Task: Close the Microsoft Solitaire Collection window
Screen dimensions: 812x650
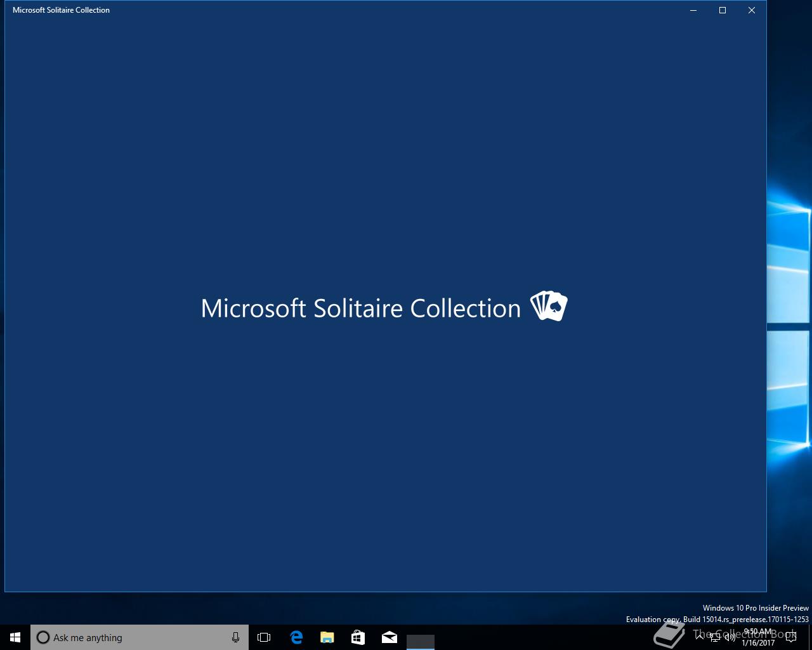Action: coord(752,10)
